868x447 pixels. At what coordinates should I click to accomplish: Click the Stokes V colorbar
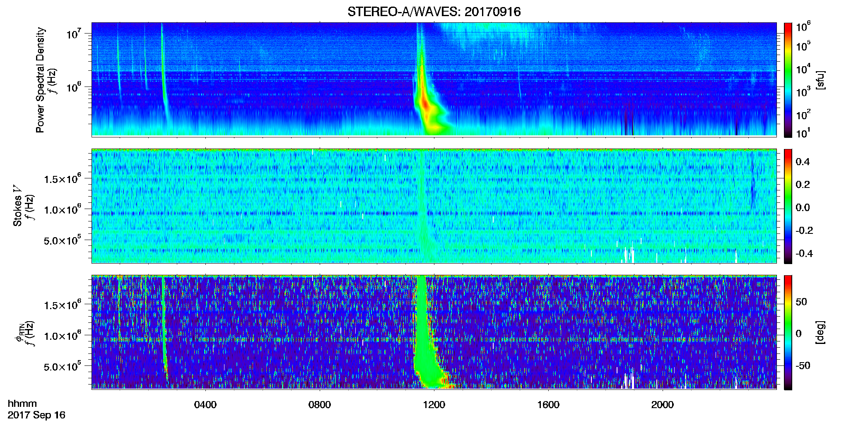coord(788,206)
